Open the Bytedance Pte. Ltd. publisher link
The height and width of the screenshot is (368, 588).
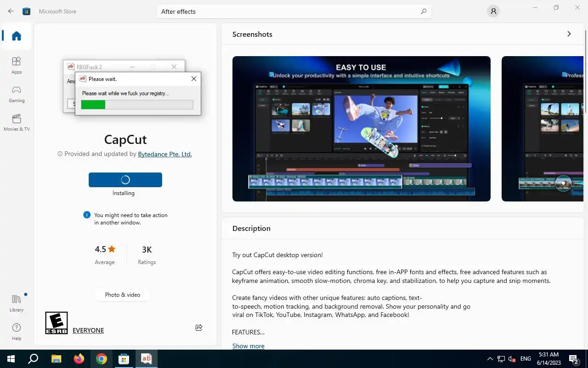click(x=165, y=154)
